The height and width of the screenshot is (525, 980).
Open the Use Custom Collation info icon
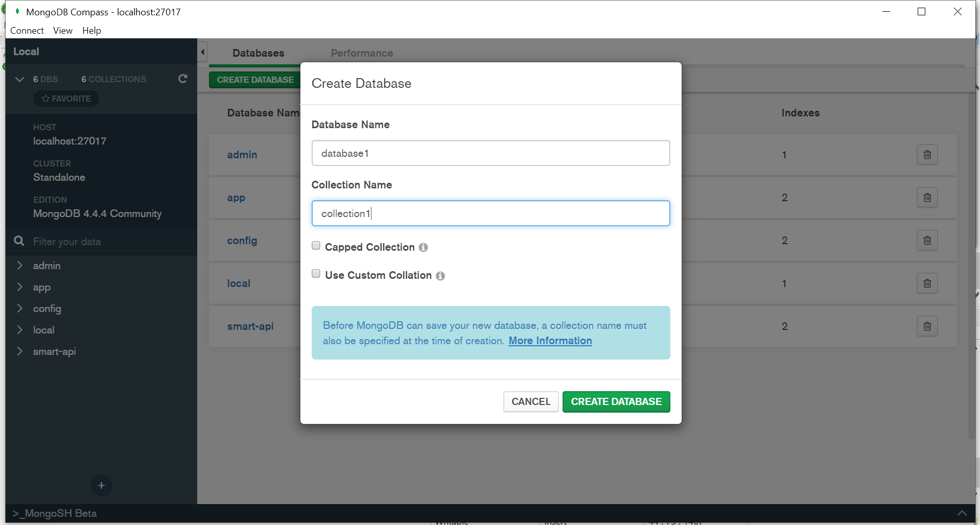(440, 276)
